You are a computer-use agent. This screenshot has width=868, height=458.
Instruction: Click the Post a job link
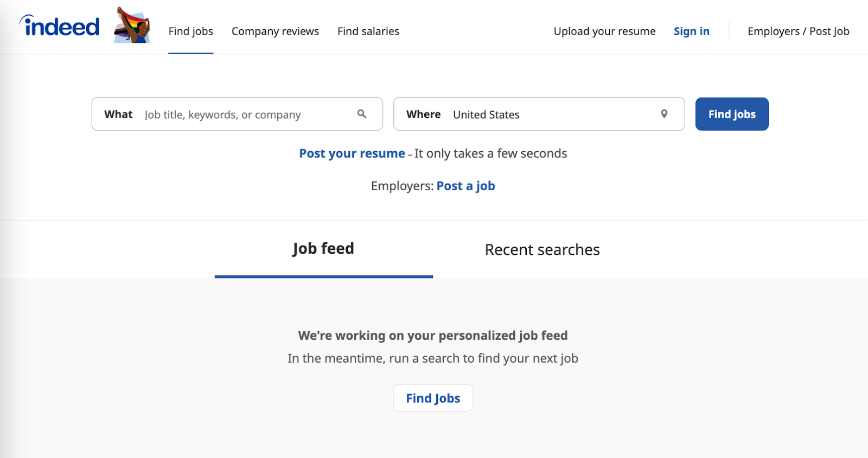click(x=465, y=186)
